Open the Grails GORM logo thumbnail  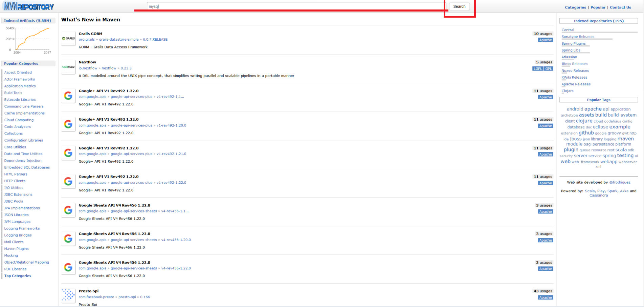(x=68, y=39)
